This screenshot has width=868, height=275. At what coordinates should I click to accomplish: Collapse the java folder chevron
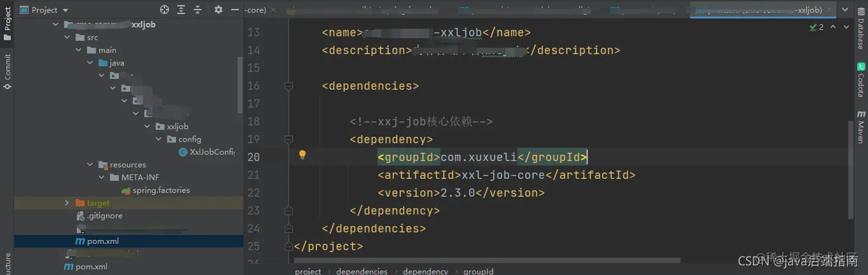90,63
